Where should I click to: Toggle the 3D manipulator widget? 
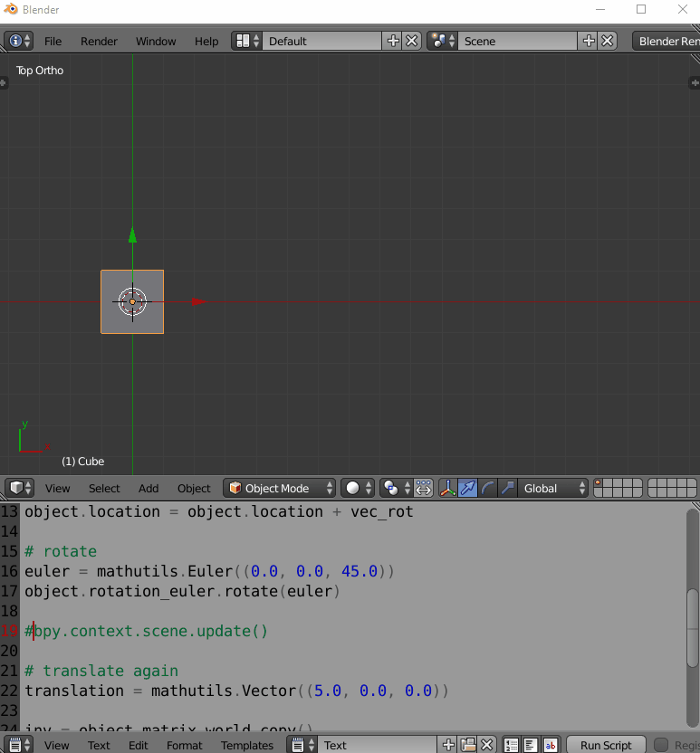point(447,488)
